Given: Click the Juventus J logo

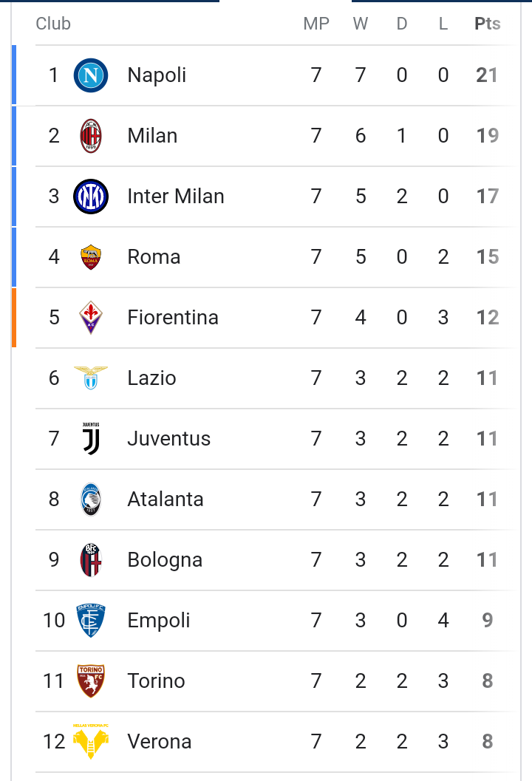Looking at the screenshot, I should pyautogui.click(x=91, y=438).
